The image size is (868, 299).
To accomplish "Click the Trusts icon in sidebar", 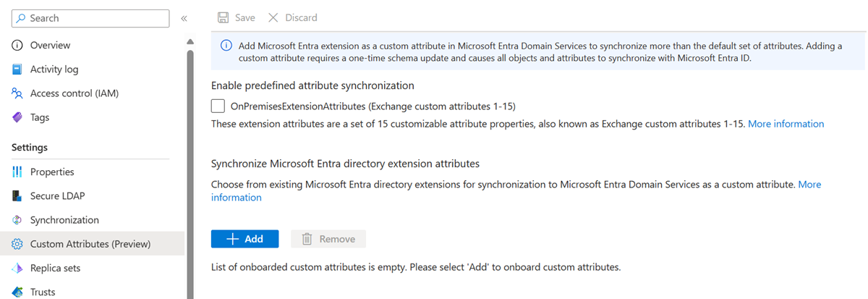I will click(x=17, y=292).
